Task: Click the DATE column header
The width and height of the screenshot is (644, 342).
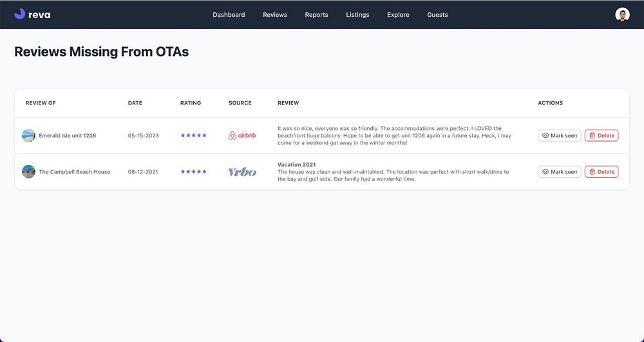Action: 135,103
